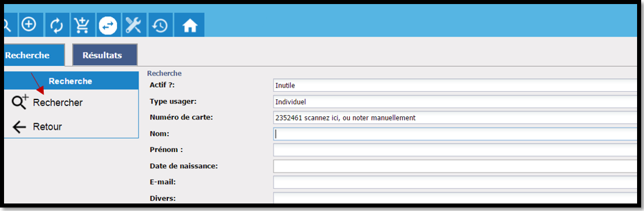Click the magnifier search icon in toolbar
The width and height of the screenshot is (644, 211).
pyautogui.click(x=10, y=25)
